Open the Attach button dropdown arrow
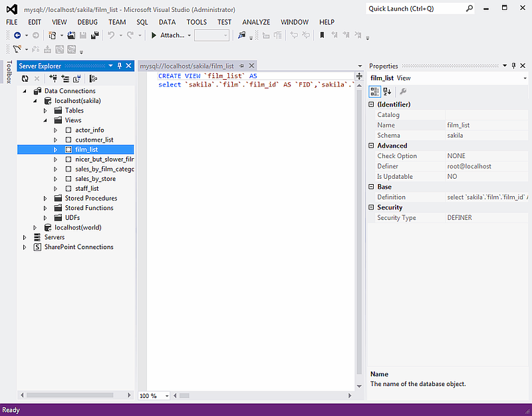The image size is (532, 416). pos(190,35)
